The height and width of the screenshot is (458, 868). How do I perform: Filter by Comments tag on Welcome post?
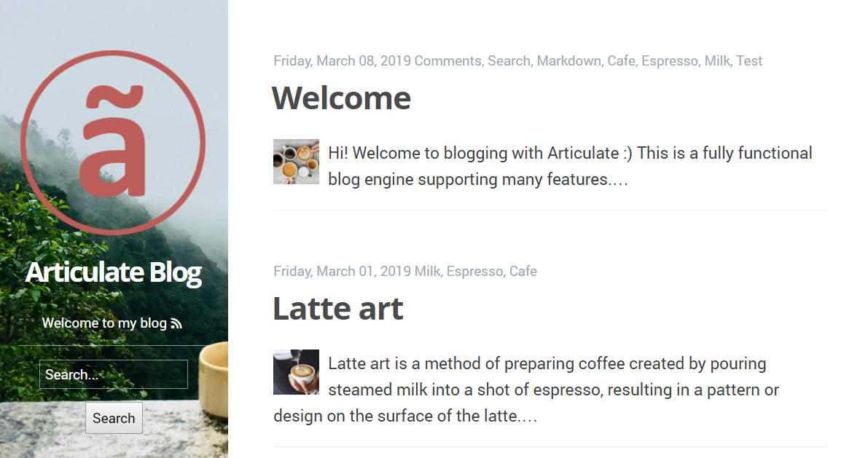point(447,61)
